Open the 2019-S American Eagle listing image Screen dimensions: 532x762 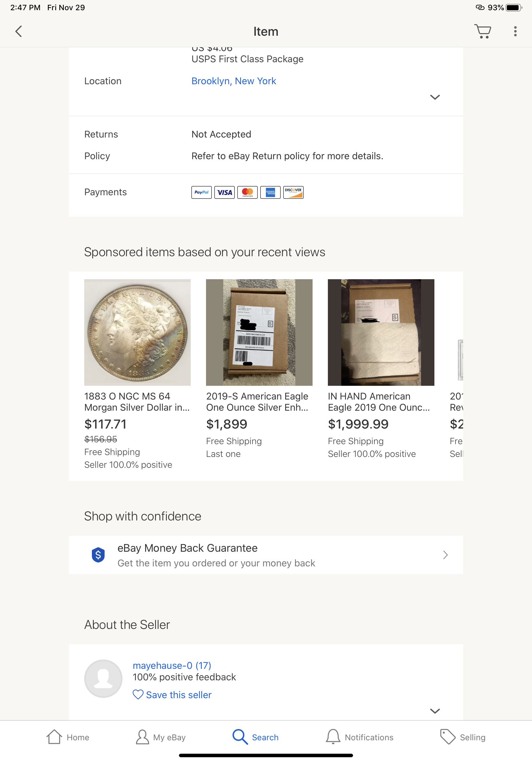259,332
